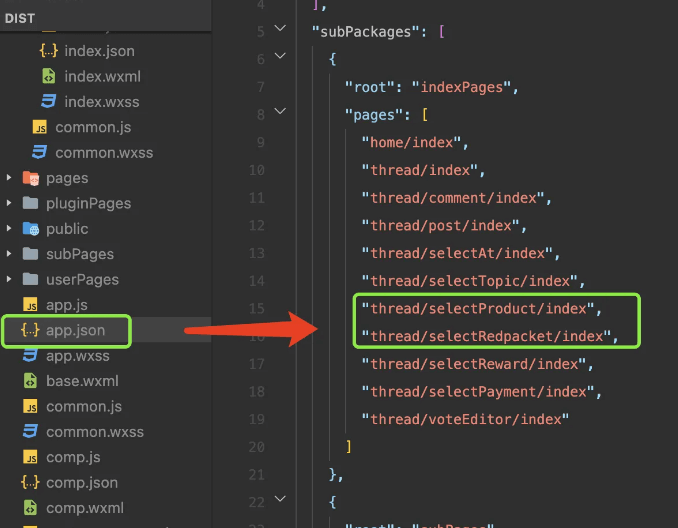Viewport: 678px width, 528px height.
Task: Click the app.js JavaScript file icon
Action: click(30, 305)
